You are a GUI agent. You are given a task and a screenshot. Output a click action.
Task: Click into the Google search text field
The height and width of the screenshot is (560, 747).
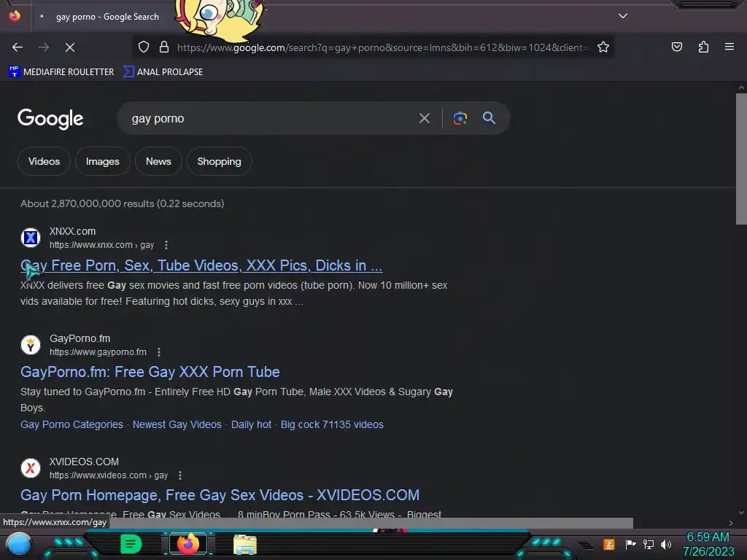click(x=271, y=118)
